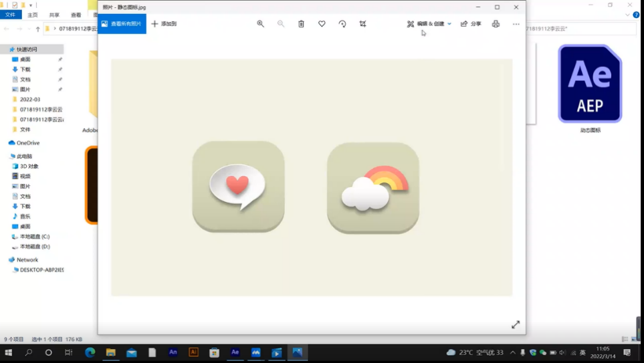The width and height of the screenshot is (644, 363).
Task: Select 本地磁盘 (D:) in the sidebar
Action: 34,247
